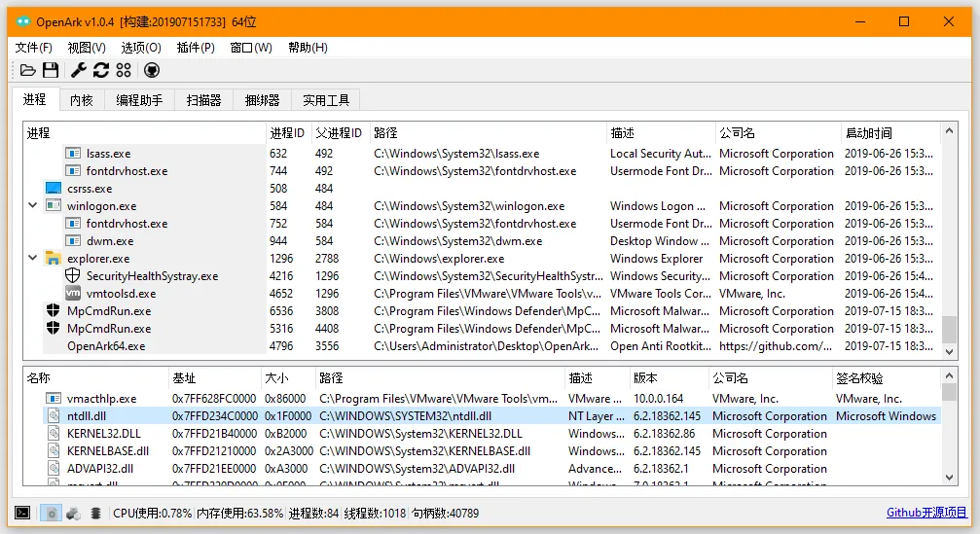Screen dimensions: 980x534
Task: Switch to the 内核 tab
Action: coord(82,99)
